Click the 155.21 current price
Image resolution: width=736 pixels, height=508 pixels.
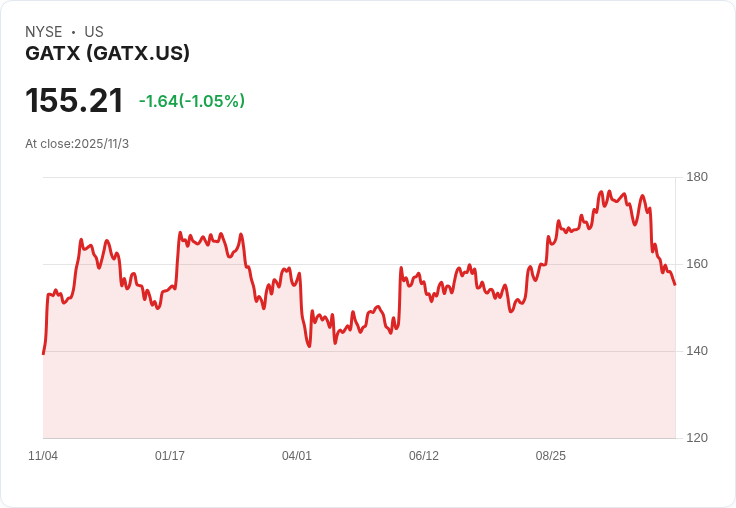point(74,100)
